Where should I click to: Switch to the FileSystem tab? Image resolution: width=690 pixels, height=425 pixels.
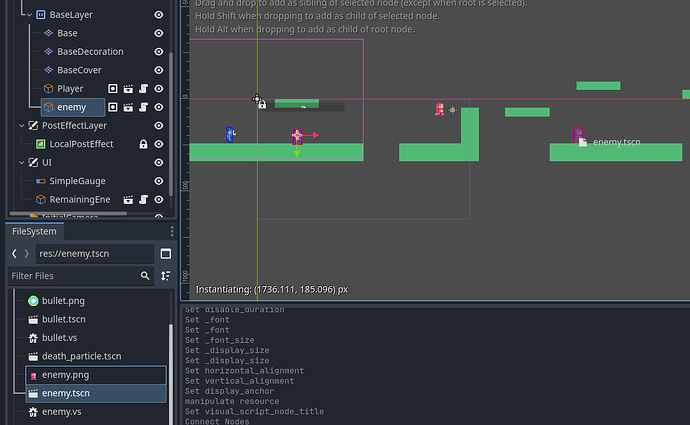[x=34, y=231]
